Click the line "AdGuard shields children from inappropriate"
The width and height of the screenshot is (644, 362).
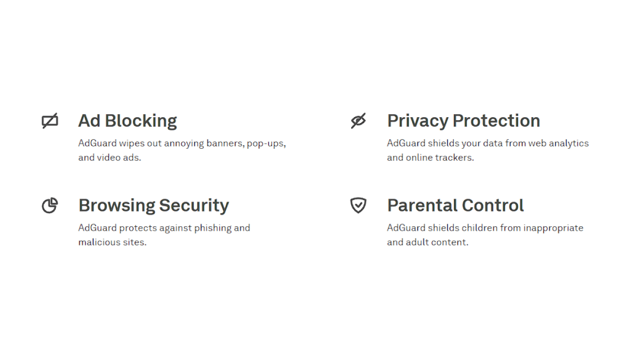click(x=485, y=228)
